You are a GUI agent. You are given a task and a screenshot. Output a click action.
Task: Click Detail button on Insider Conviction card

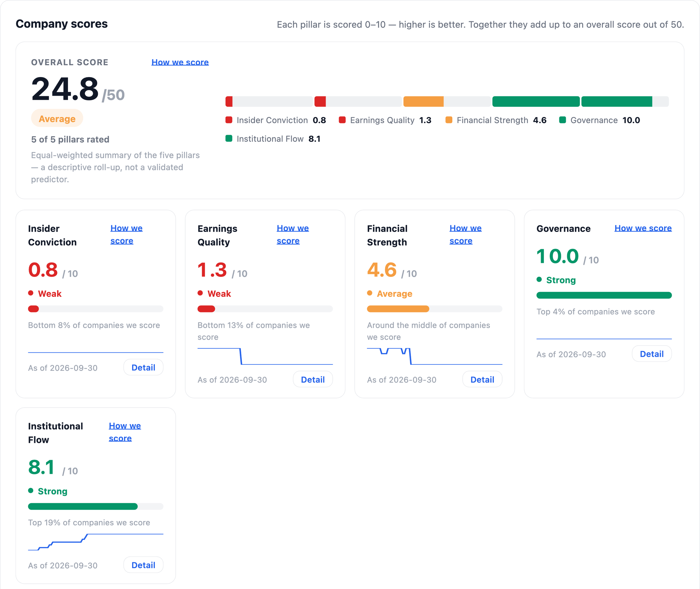coord(143,367)
